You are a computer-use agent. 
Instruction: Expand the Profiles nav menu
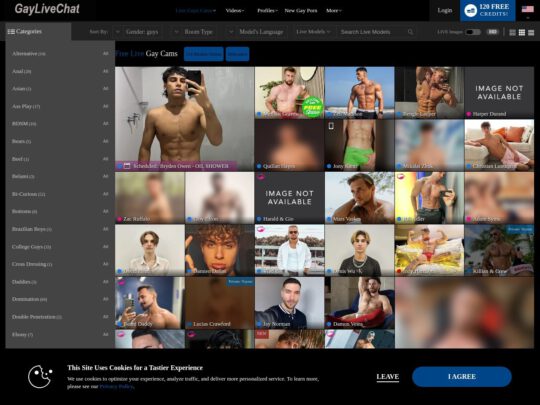(267, 11)
